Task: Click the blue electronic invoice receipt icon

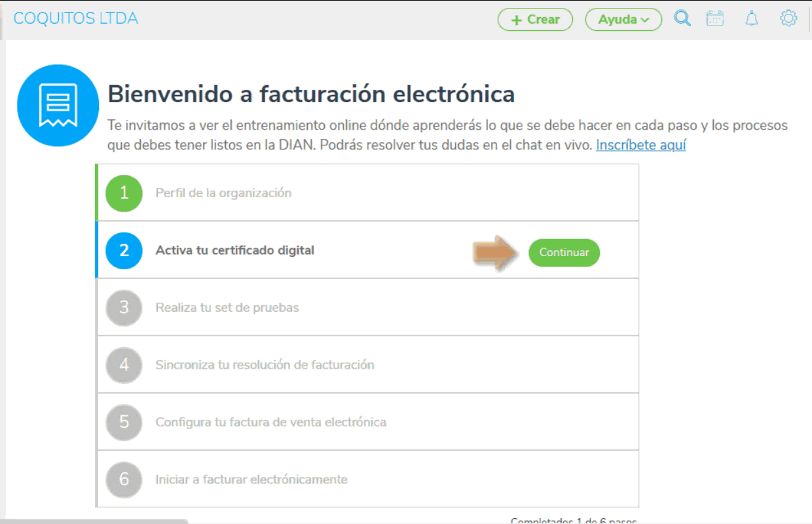Action: (58, 105)
